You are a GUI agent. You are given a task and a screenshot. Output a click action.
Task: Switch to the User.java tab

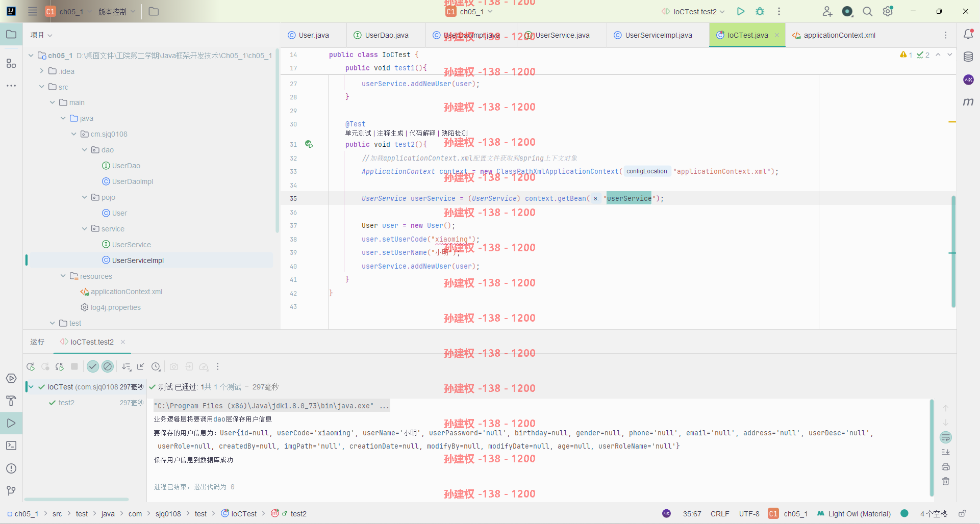(x=309, y=35)
